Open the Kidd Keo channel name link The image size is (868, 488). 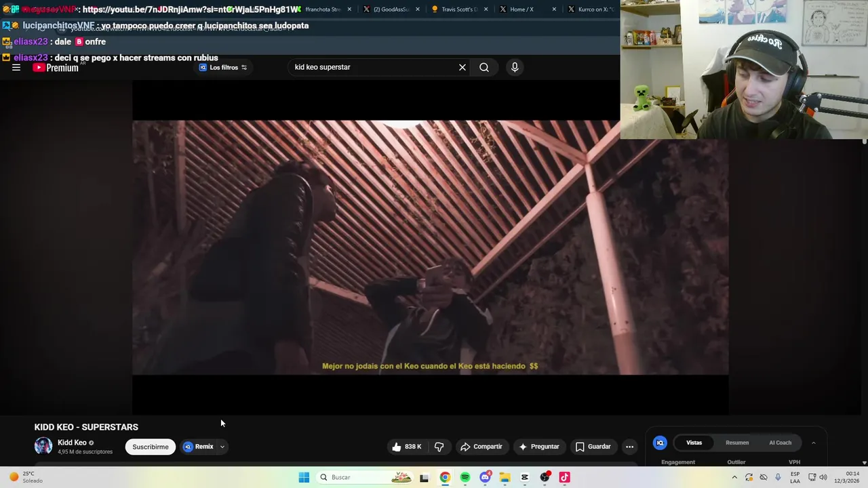coord(72,443)
